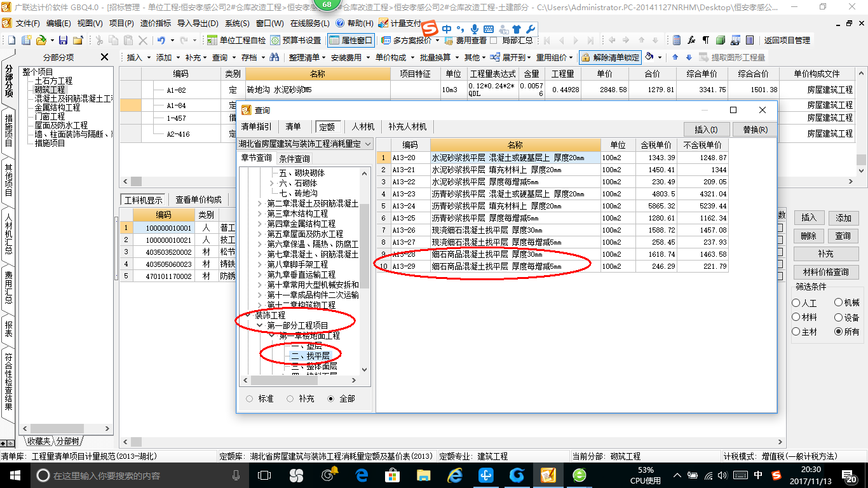The image size is (868, 488).
Task: Open the 插入 toolbar dropdown
Action: point(139,57)
